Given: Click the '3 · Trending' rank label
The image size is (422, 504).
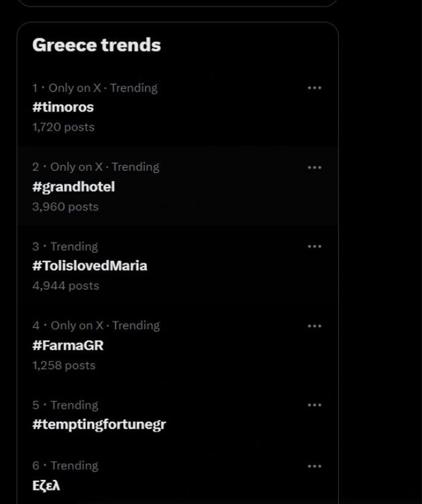Looking at the screenshot, I should pyautogui.click(x=65, y=246).
